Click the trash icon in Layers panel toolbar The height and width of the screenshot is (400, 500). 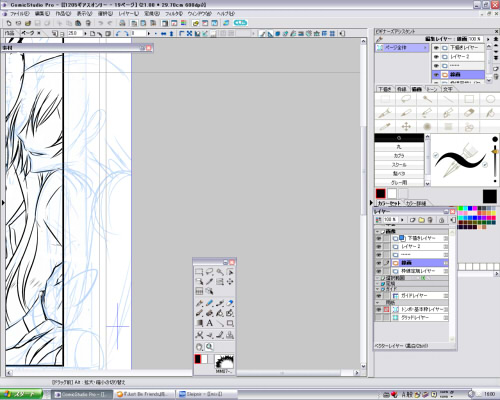pos(430,220)
